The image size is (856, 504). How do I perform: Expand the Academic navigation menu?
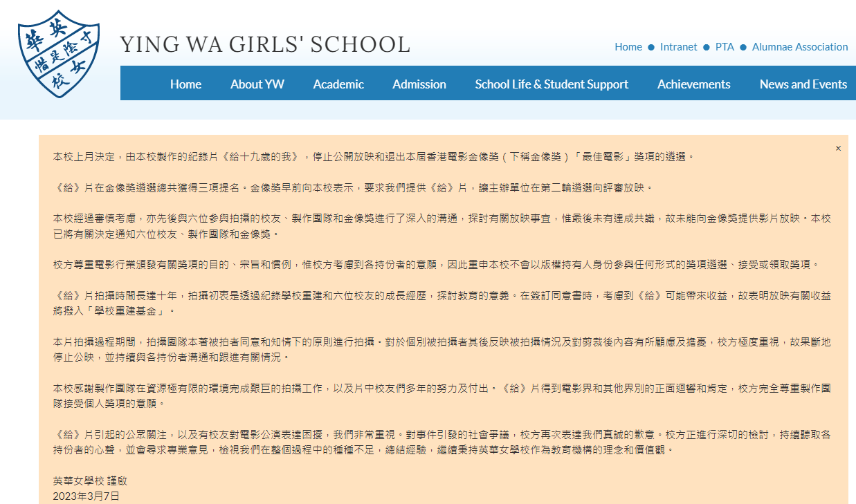coord(338,84)
